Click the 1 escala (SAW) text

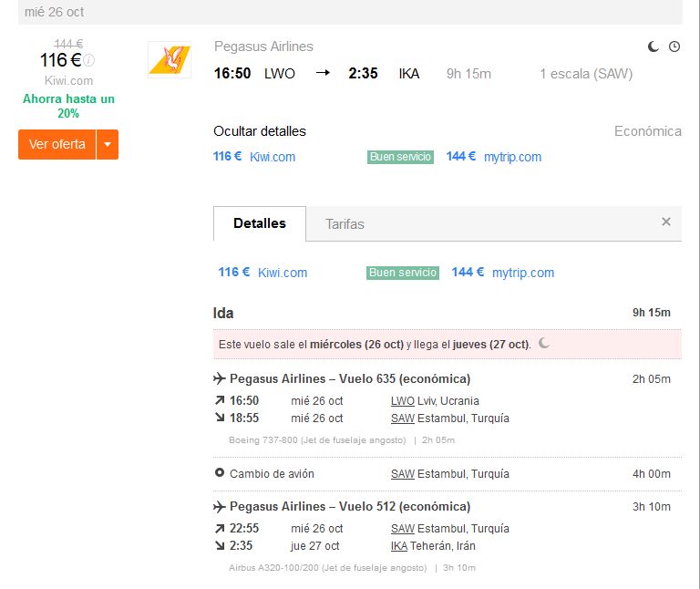(x=586, y=74)
